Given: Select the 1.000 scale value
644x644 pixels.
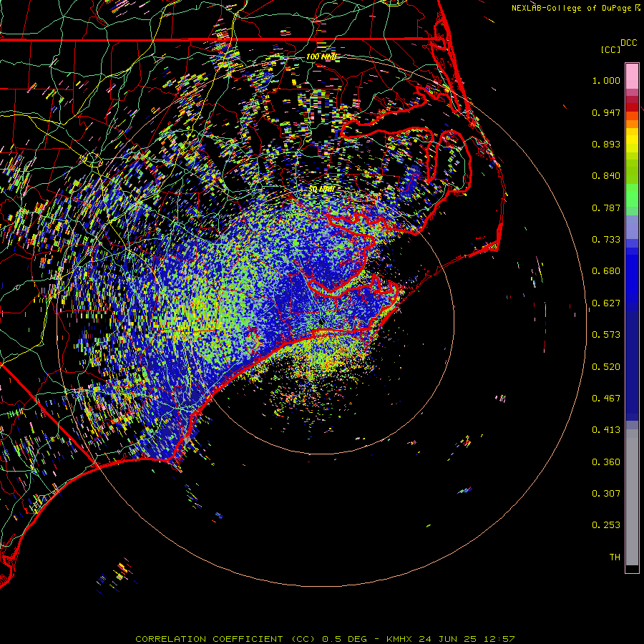Looking at the screenshot, I should [x=606, y=80].
